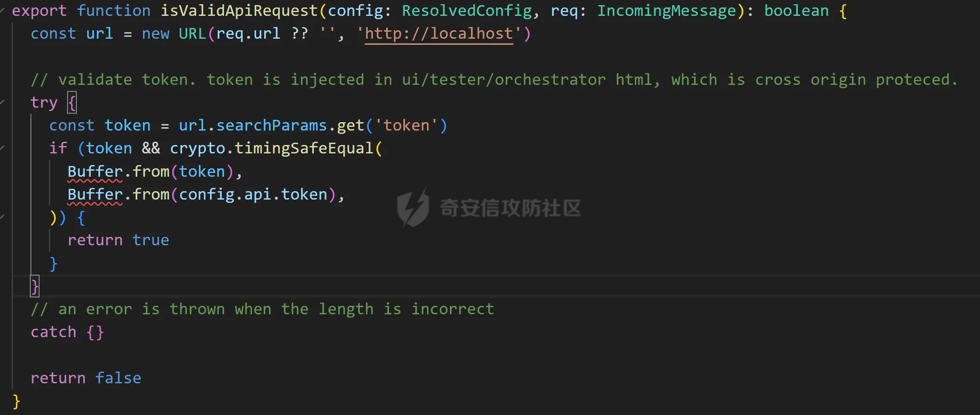Click the comment about validating token
Image resolution: width=980 pixels, height=415 pixels.
pos(494,80)
